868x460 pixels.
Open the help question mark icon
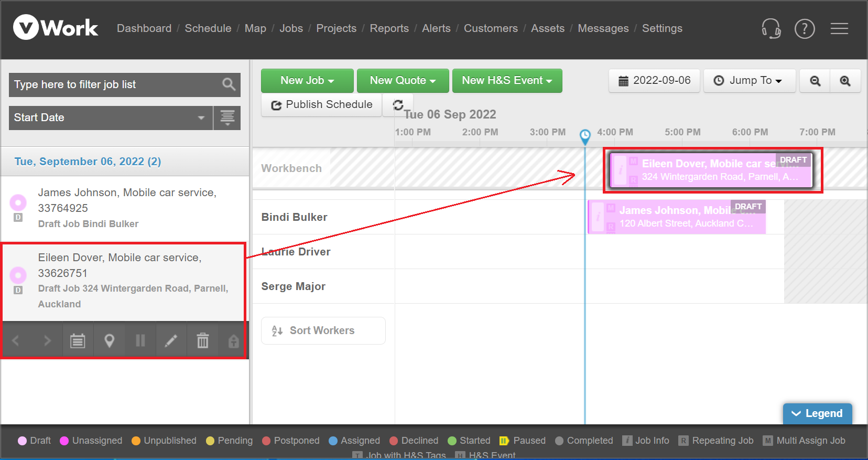click(805, 28)
